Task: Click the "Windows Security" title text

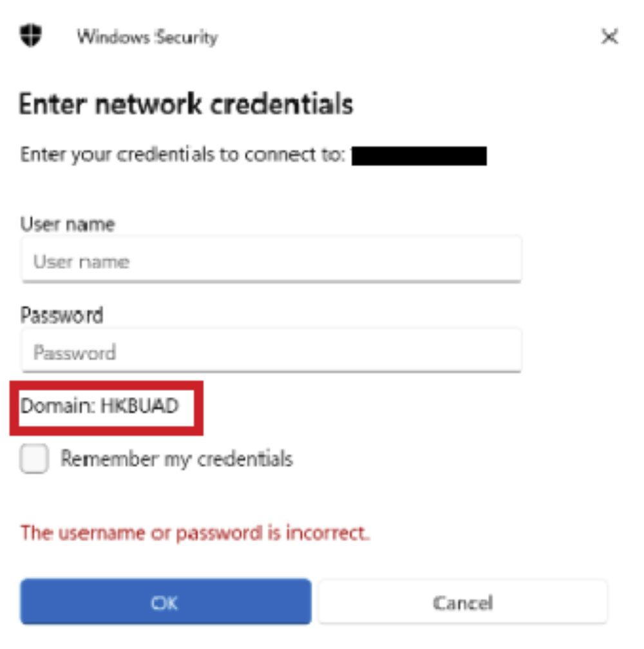Action: coord(147,37)
